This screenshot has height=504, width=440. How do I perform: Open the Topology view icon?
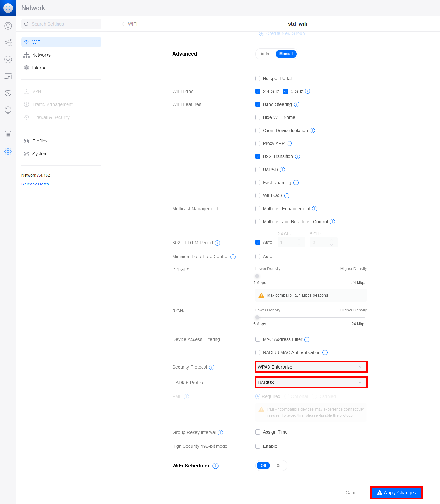click(x=8, y=42)
